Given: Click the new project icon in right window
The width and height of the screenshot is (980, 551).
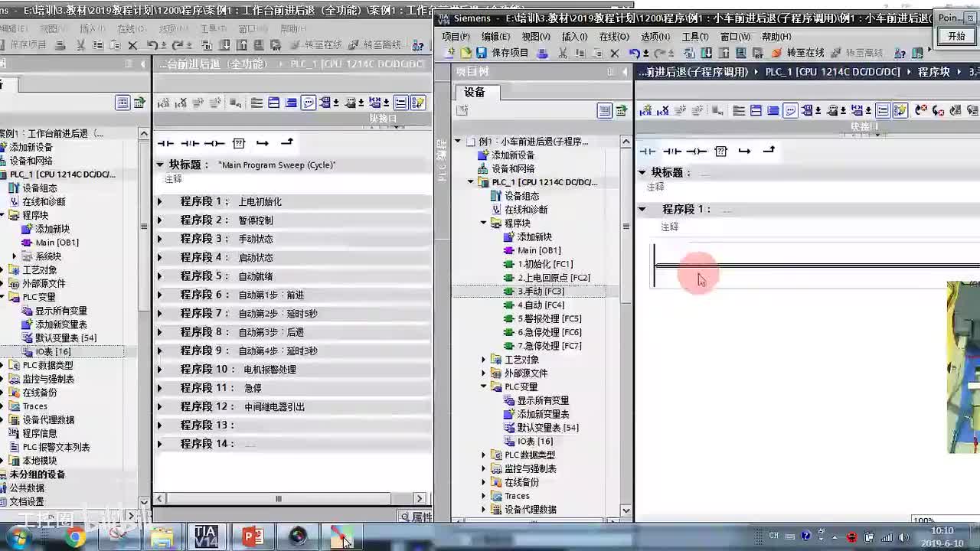Looking at the screenshot, I should 449,53.
